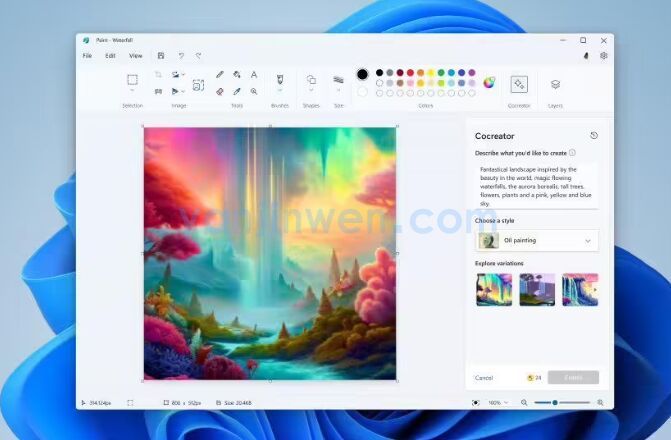
Task: Select the Color picker eyedropper tool
Action: 237,91
